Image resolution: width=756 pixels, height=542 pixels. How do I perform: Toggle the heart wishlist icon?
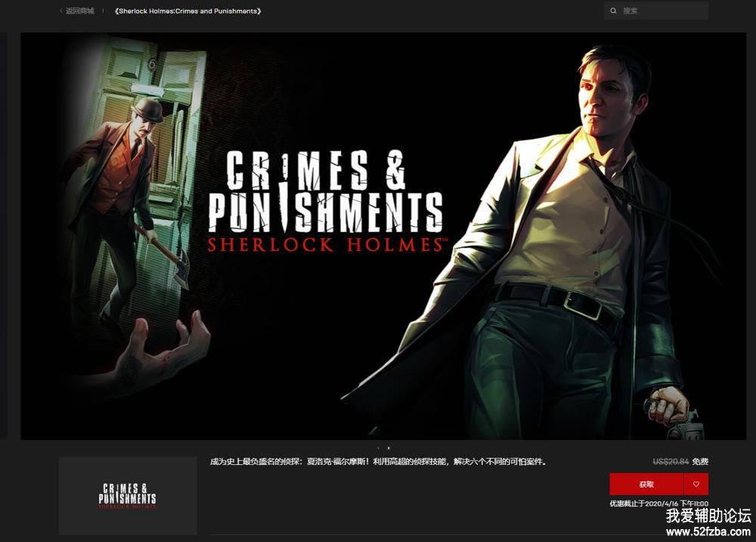(x=696, y=484)
